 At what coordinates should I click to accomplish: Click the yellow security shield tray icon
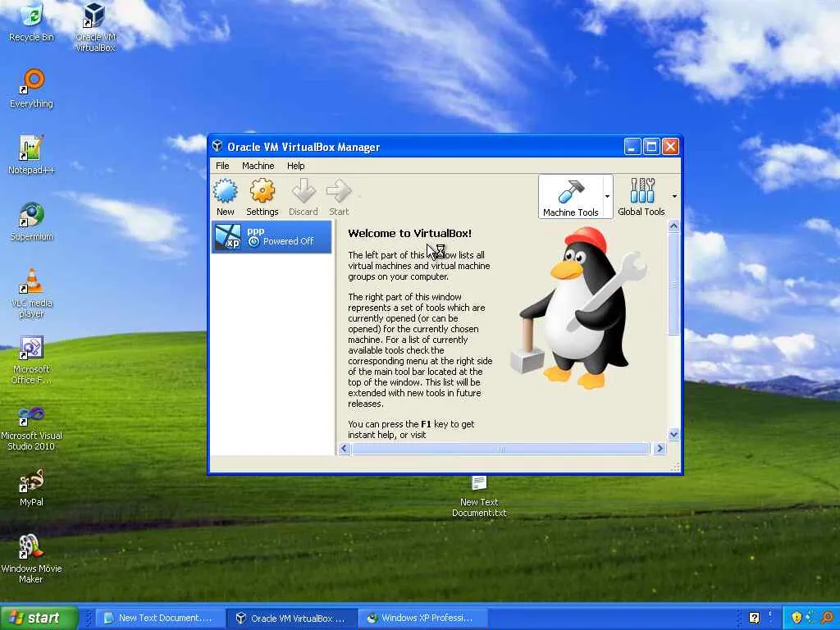pyautogui.click(x=797, y=619)
